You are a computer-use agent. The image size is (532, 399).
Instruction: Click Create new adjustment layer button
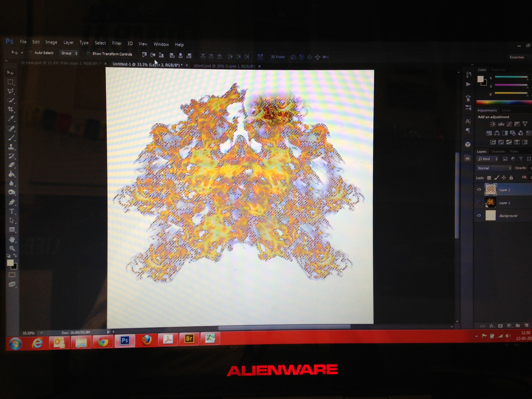[509, 326]
